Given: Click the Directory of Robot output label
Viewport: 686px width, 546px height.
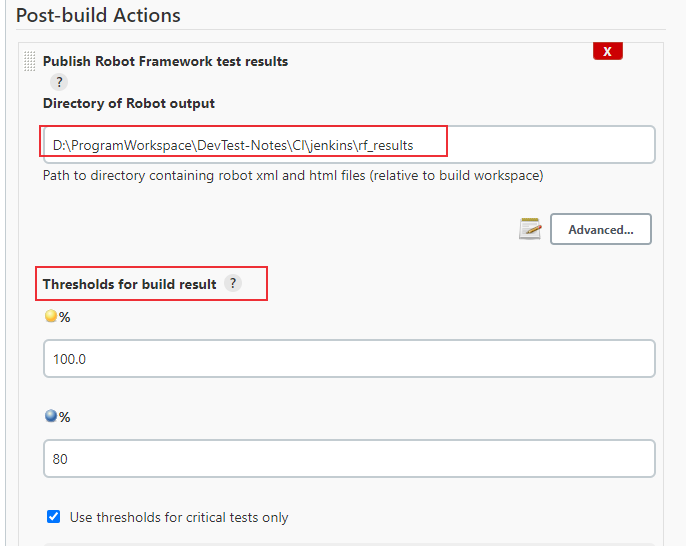Looking at the screenshot, I should (129, 103).
